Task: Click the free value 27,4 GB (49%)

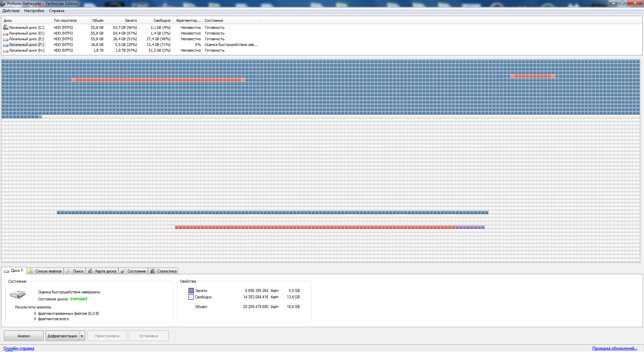Action: [x=158, y=39]
